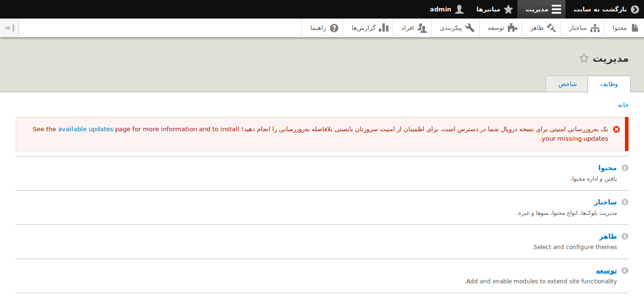The width and height of the screenshot is (644, 300).
Task: Open the مدیریت menu label in top bar
Action: tap(536, 10)
